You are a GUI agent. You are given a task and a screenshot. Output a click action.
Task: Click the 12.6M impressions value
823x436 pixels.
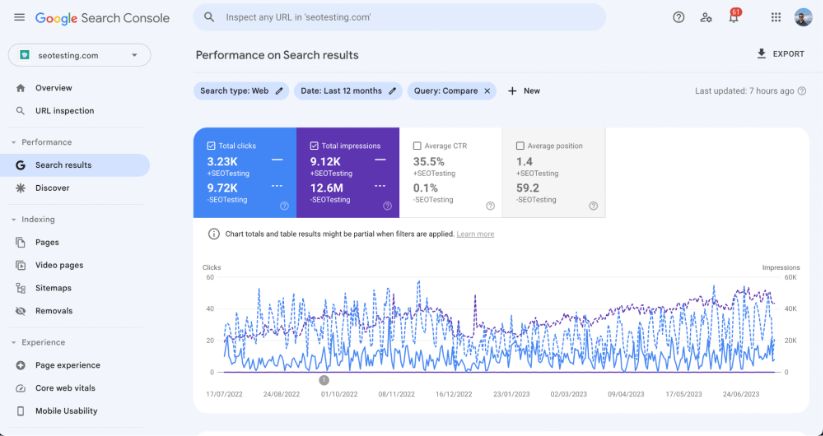pyautogui.click(x=327, y=188)
